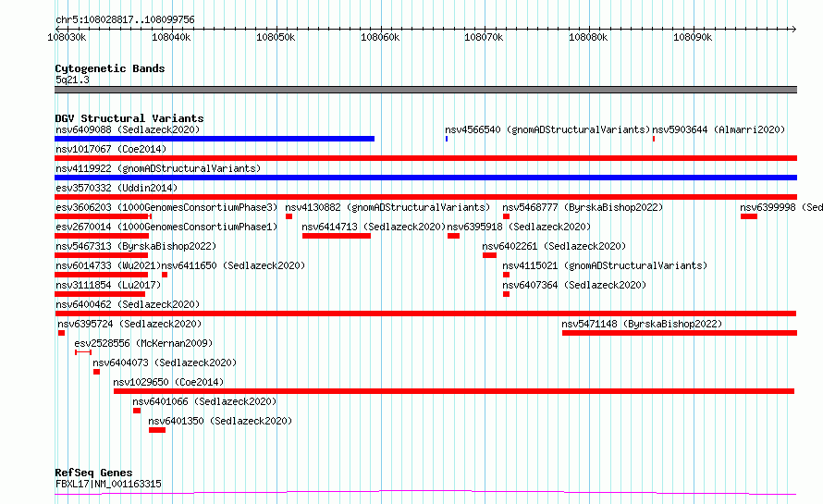Click the red nsv4130882 small variant bar
This screenshot has width=823, height=504.
(x=289, y=216)
